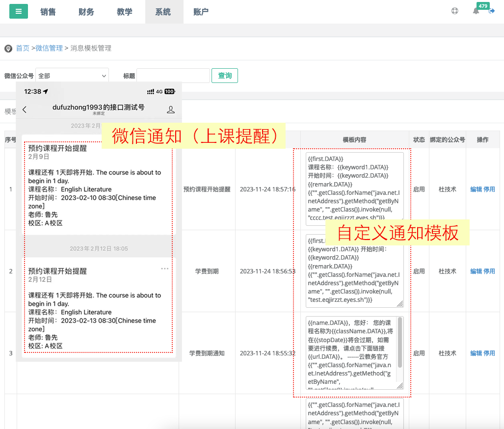
Task: Open the 教学 menu
Action: tap(125, 12)
